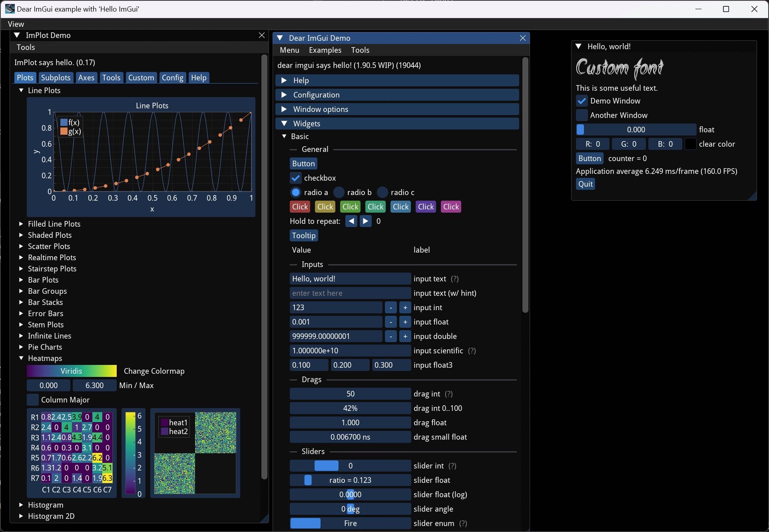Click the 'enter text here' input field
This screenshot has width=769, height=532.
[x=351, y=293]
